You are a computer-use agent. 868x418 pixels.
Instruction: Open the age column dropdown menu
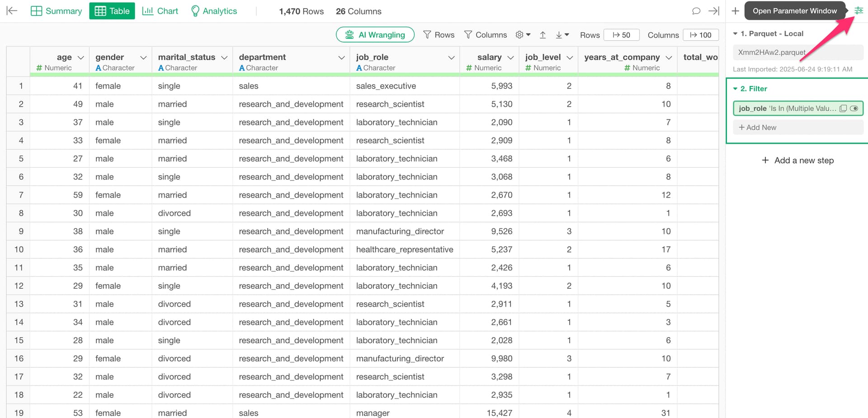(81, 57)
